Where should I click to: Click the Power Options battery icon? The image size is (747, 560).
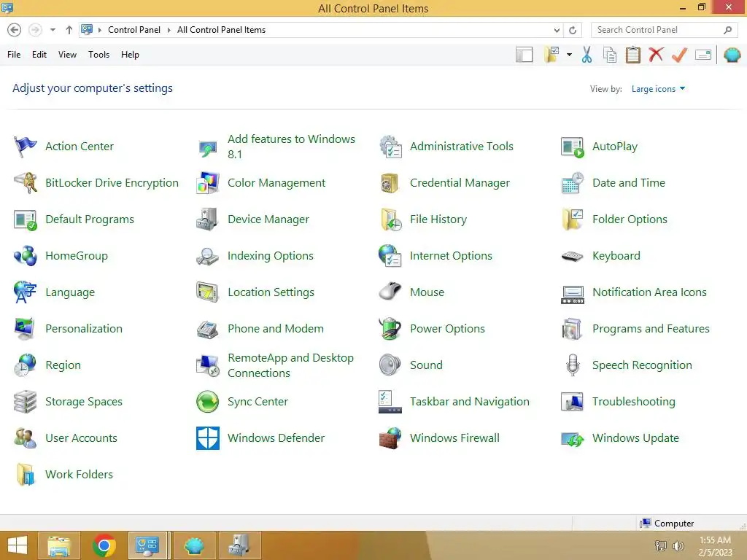(x=390, y=329)
